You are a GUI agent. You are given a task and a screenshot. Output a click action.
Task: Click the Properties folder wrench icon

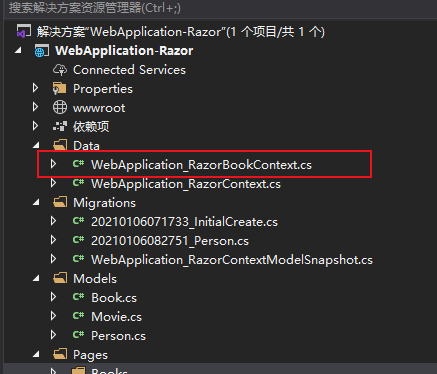click(60, 89)
